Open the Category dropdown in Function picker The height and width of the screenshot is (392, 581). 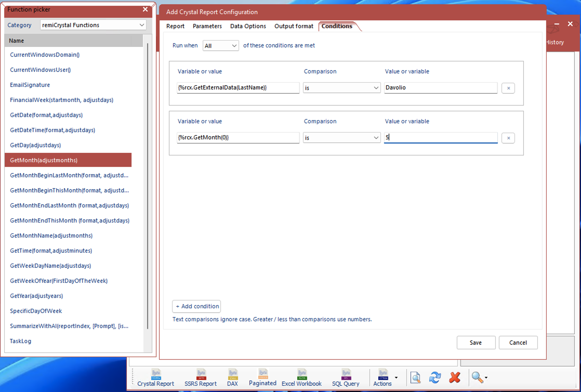(x=93, y=25)
